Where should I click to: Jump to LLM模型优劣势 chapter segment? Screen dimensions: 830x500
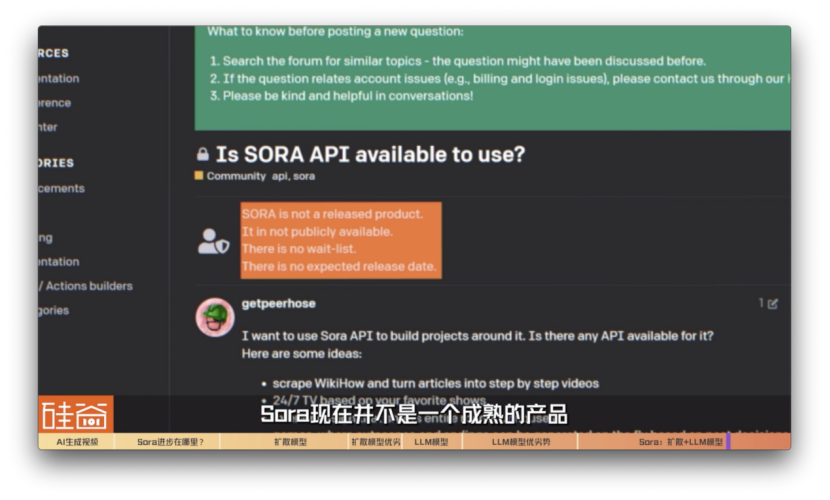pos(520,442)
